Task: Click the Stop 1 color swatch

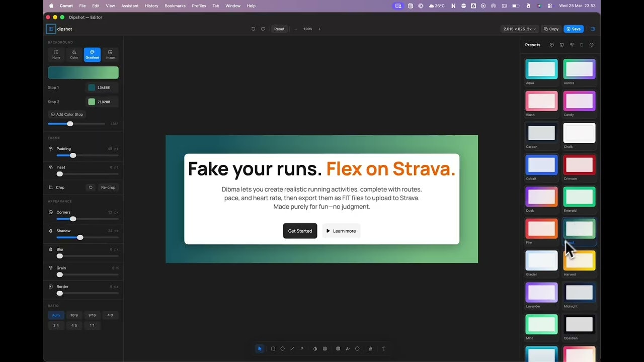Action: pos(92,87)
